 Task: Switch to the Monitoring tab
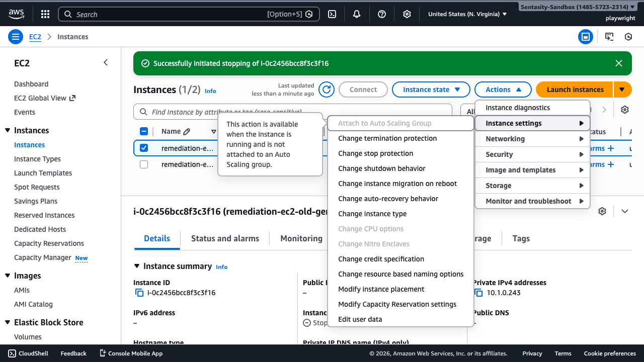click(300, 238)
